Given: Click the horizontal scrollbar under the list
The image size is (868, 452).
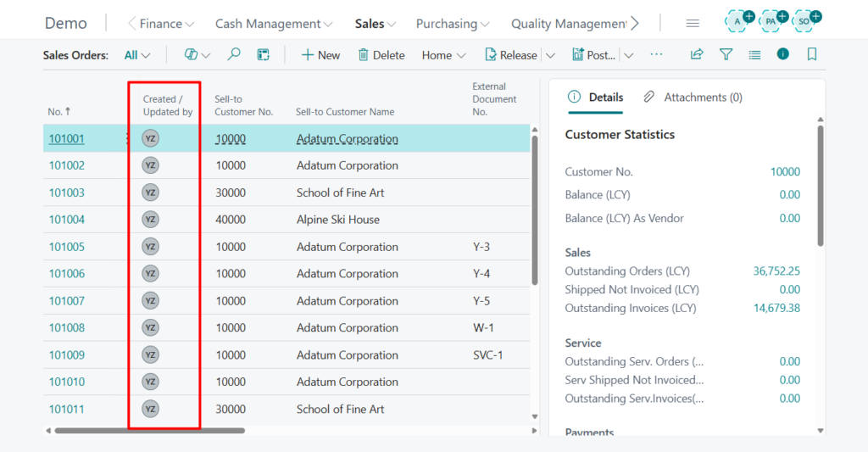Looking at the screenshot, I should tap(149, 431).
